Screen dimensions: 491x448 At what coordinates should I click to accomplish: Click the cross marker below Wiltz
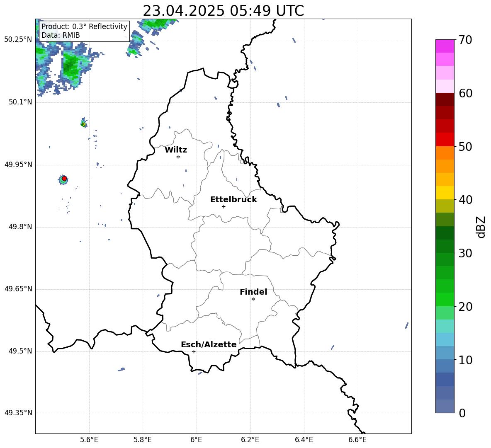click(178, 157)
